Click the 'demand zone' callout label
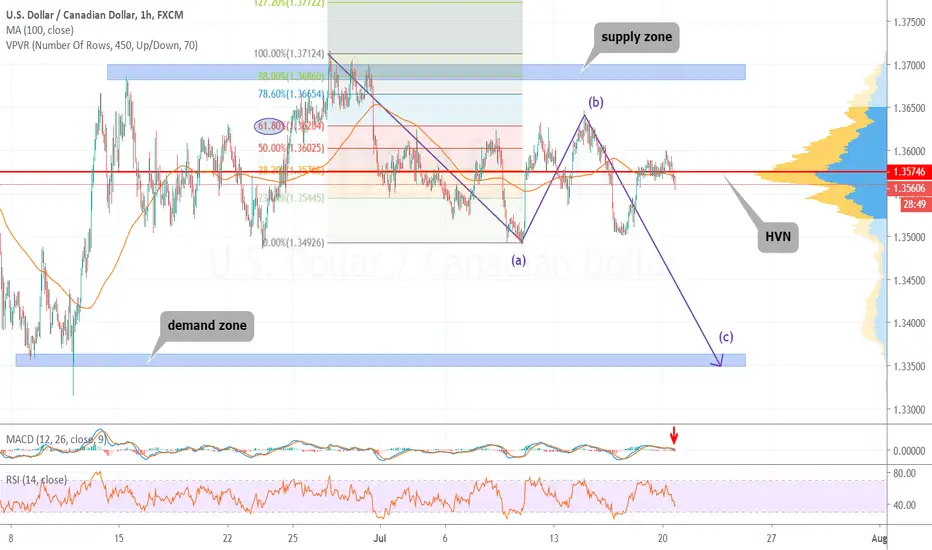 (x=207, y=326)
